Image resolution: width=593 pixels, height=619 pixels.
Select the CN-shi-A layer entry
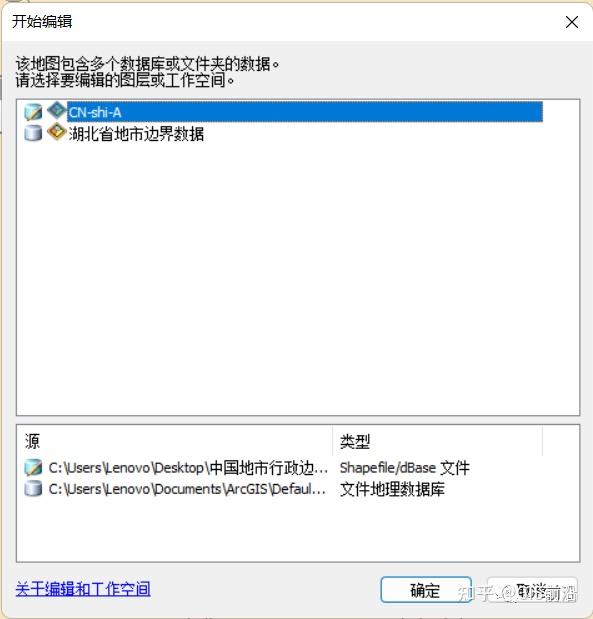(305, 112)
